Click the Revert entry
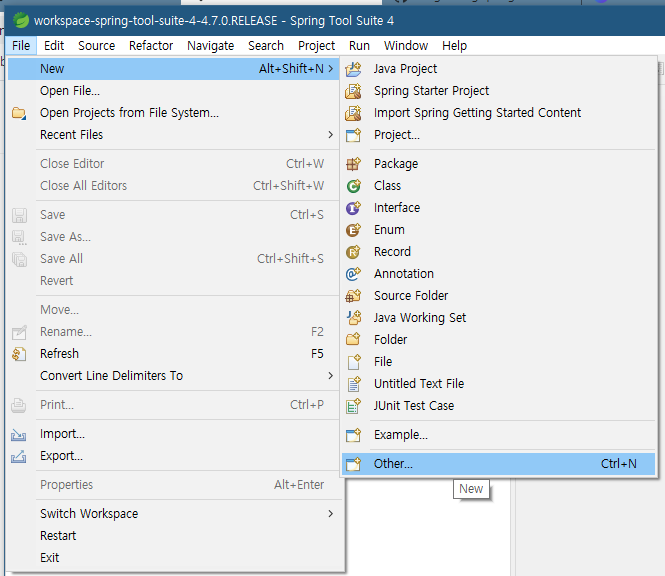The width and height of the screenshot is (665, 576). [173, 281]
